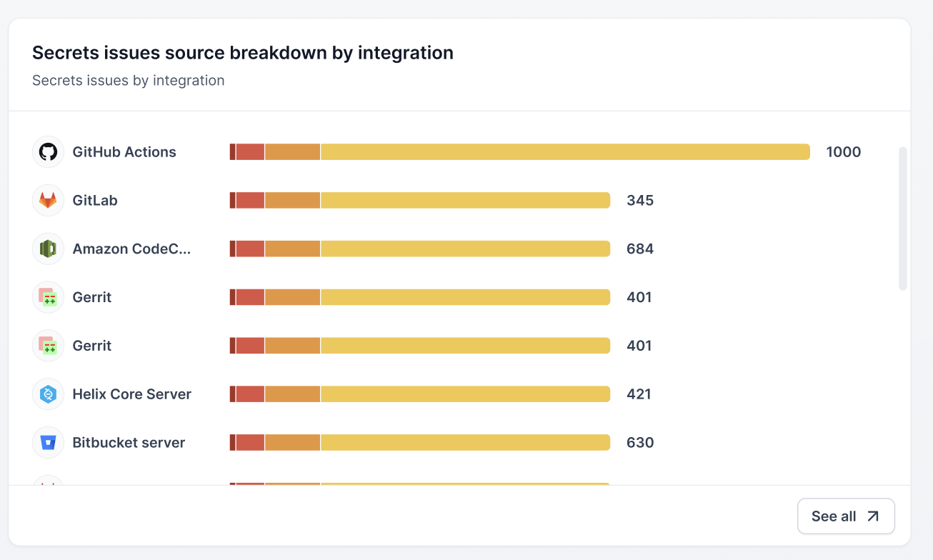Click the count value 1000
Screen dimensions: 933x560
[844, 151]
